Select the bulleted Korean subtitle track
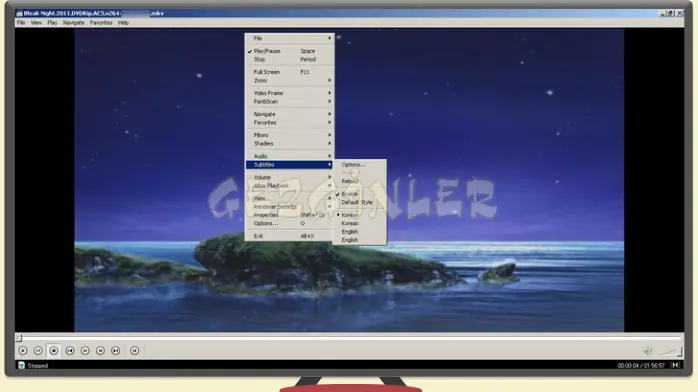698x392 pixels. pos(359,215)
